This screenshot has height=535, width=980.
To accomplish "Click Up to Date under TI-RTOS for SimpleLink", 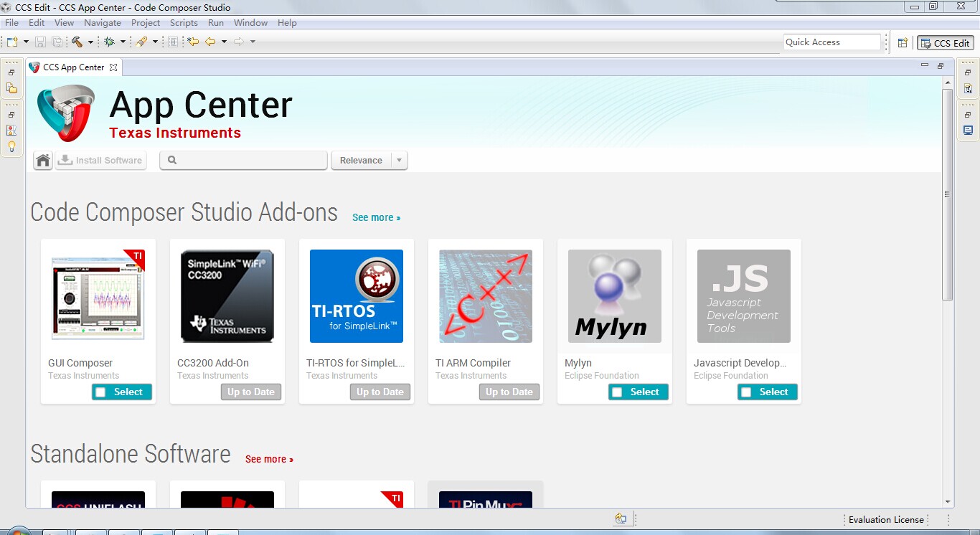I will point(380,392).
